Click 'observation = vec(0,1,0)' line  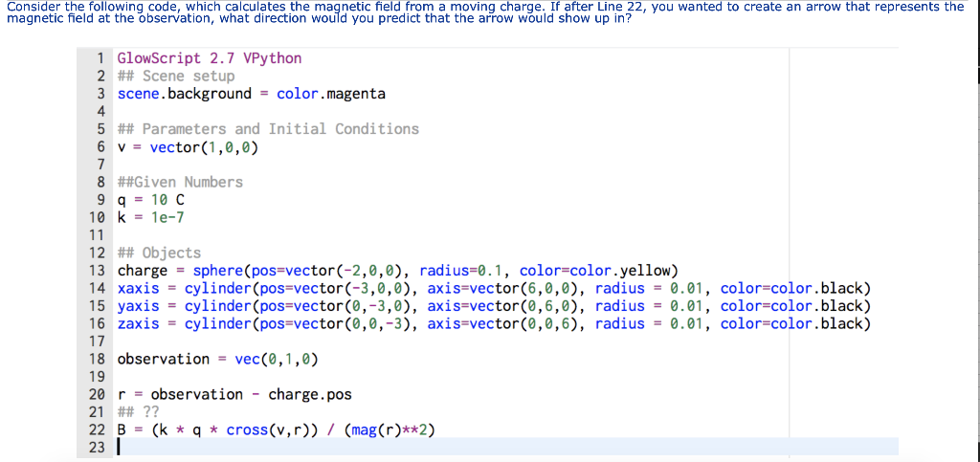(217, 360)
